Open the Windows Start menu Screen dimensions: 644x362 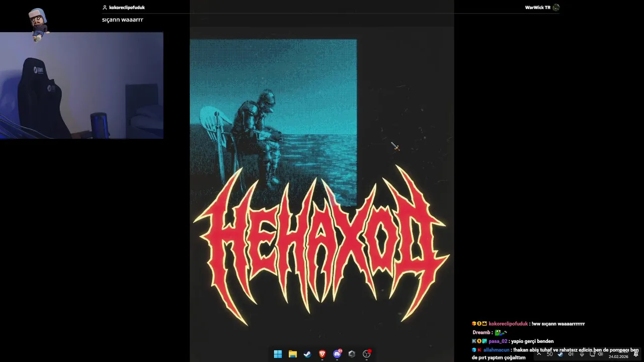click(278, 354)
